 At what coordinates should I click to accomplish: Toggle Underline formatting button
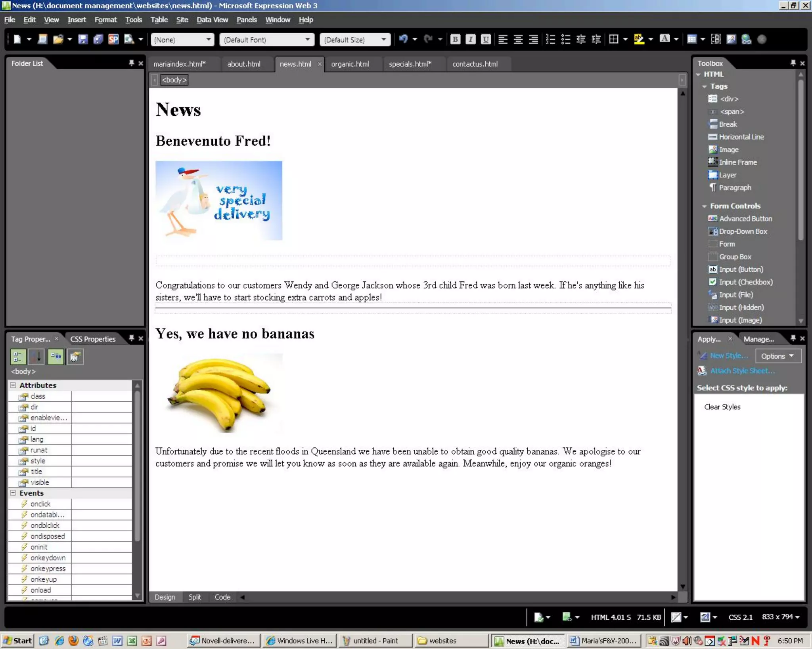(485, 39)
